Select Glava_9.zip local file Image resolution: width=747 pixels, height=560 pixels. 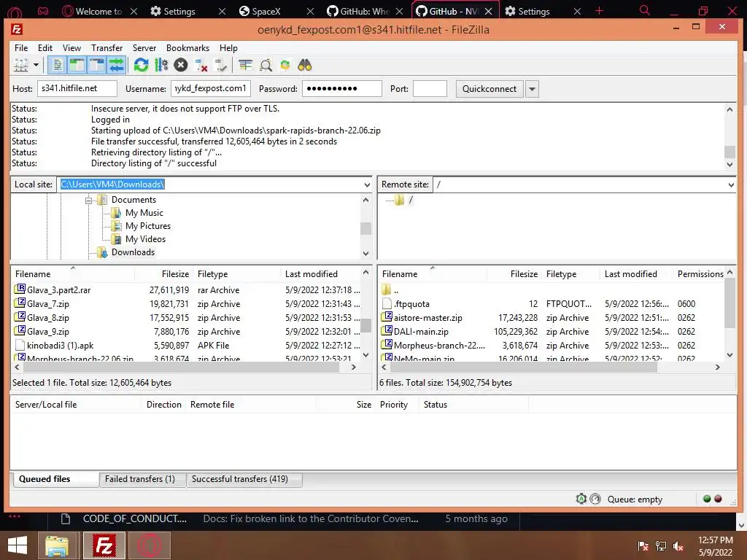[47, 332]
